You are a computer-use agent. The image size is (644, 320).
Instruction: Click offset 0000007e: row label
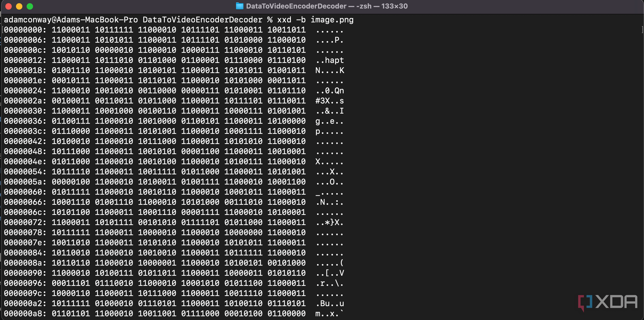pos(25,243)
